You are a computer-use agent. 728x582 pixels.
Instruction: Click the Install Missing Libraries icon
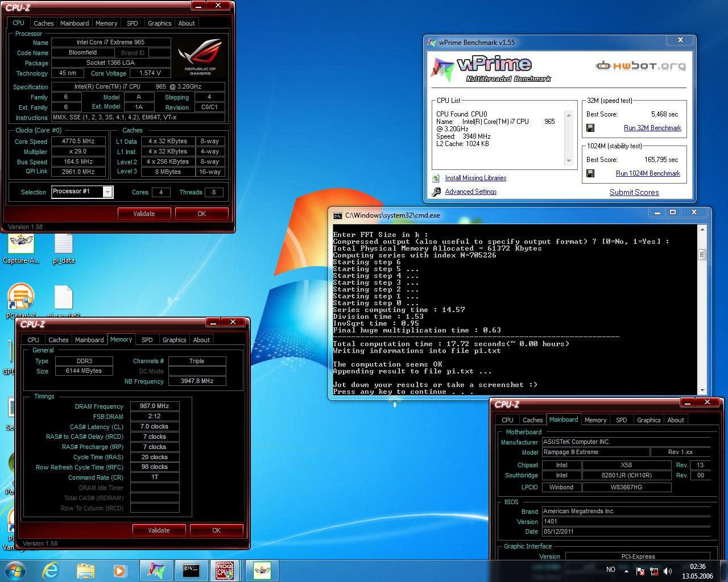436,178
